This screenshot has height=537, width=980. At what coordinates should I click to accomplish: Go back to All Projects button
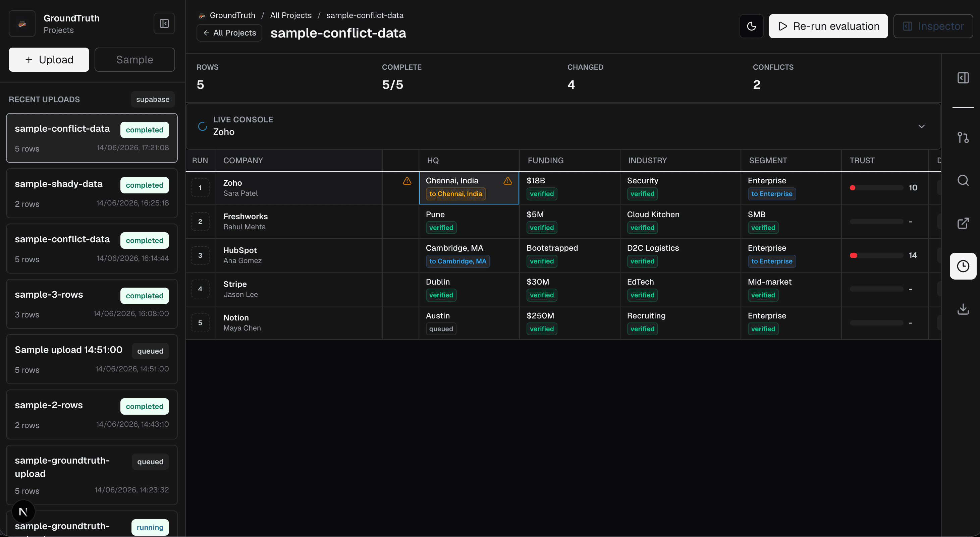coord(229,33)
